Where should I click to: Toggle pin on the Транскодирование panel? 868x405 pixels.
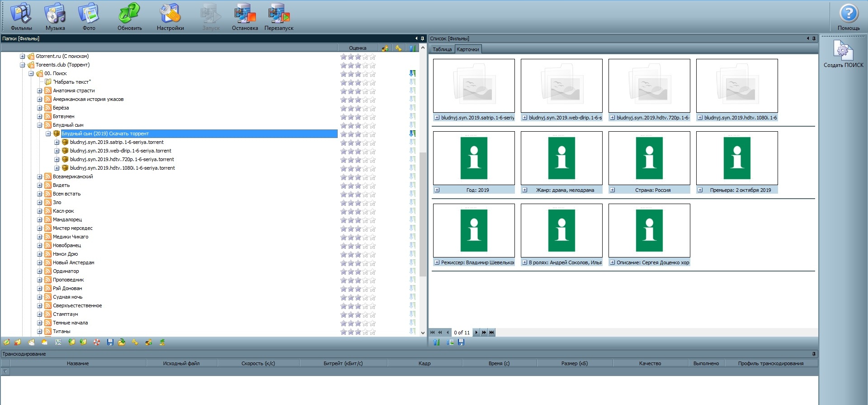coord(814,354)
